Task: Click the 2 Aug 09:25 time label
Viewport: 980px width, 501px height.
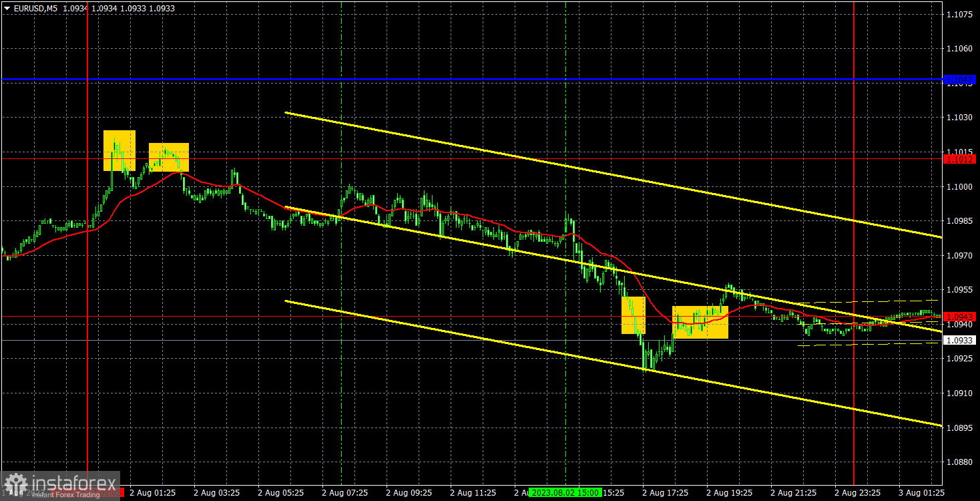Action: click(409, 492)
